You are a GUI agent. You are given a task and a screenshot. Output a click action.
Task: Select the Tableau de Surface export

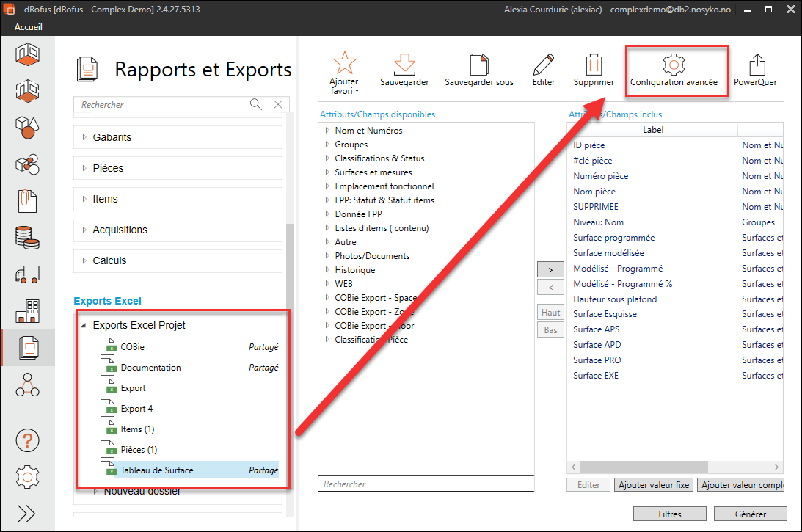[157, 470]
